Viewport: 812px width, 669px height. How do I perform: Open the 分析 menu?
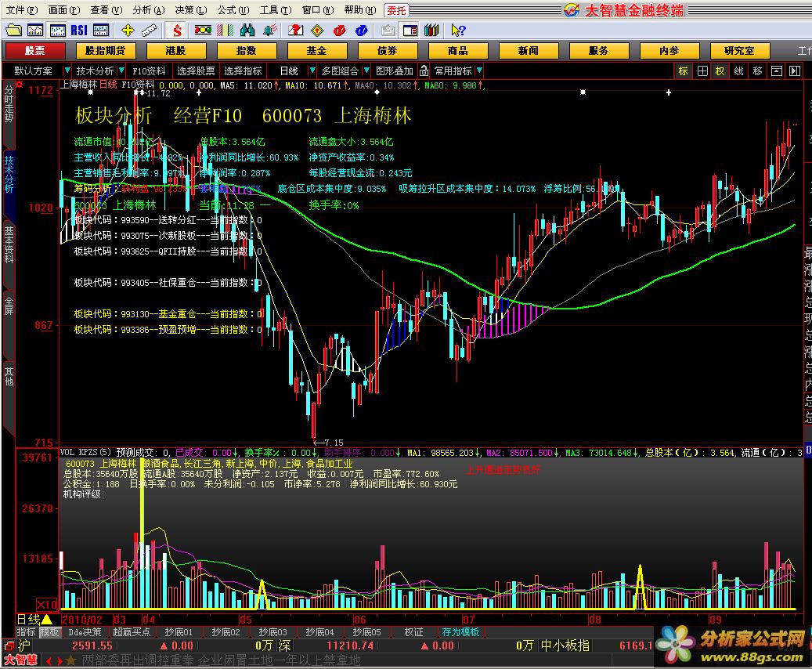tap(149, 10)
